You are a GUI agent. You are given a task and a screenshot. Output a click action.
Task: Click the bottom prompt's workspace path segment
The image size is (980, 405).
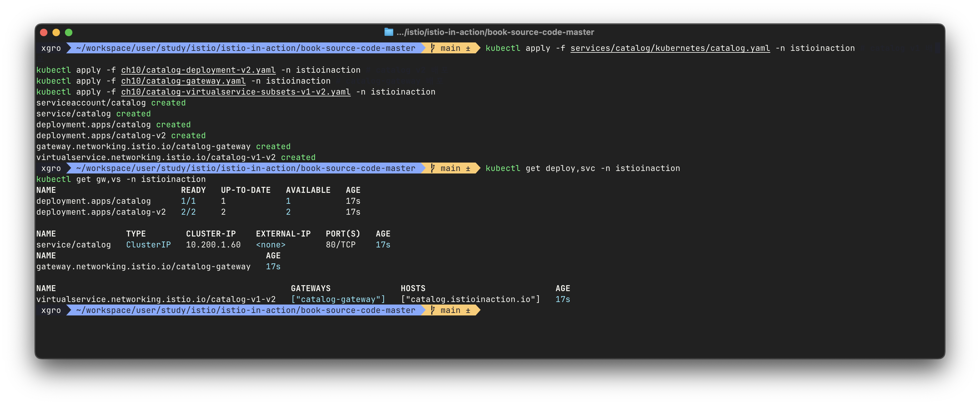coord(246,310)
